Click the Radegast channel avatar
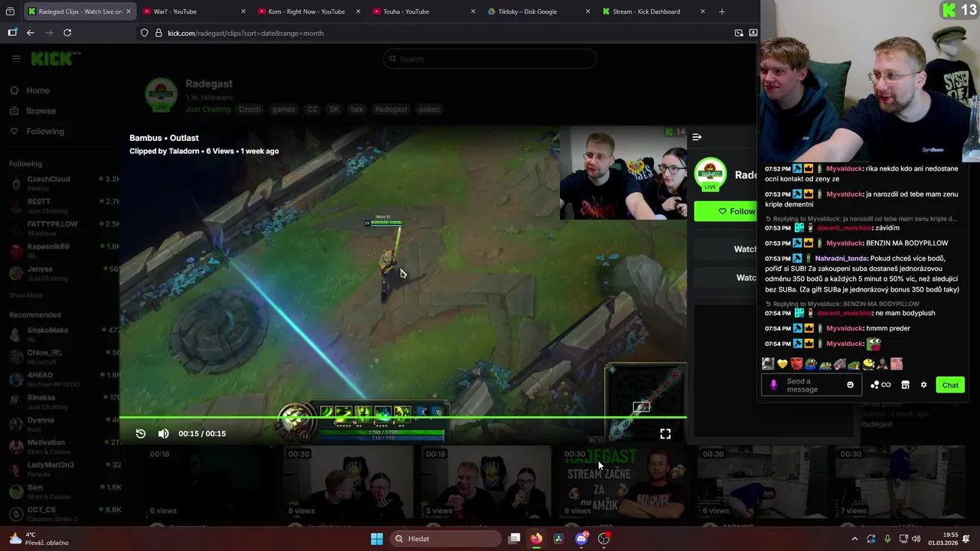The width and height of the screenshot is (980, 551). (x=161, y=95)
